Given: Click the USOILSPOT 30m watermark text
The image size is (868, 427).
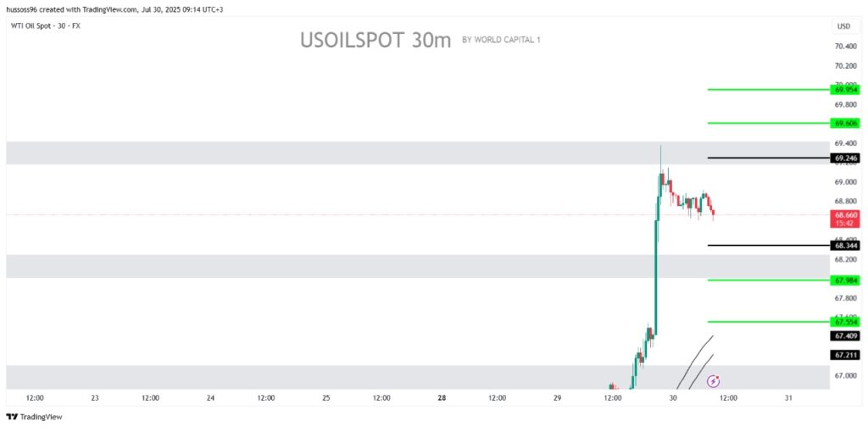Looking at the screenshot, I should (376, 41).
